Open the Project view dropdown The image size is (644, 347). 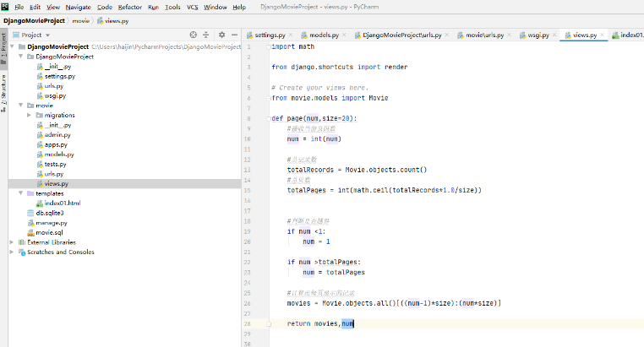[47, 35]
